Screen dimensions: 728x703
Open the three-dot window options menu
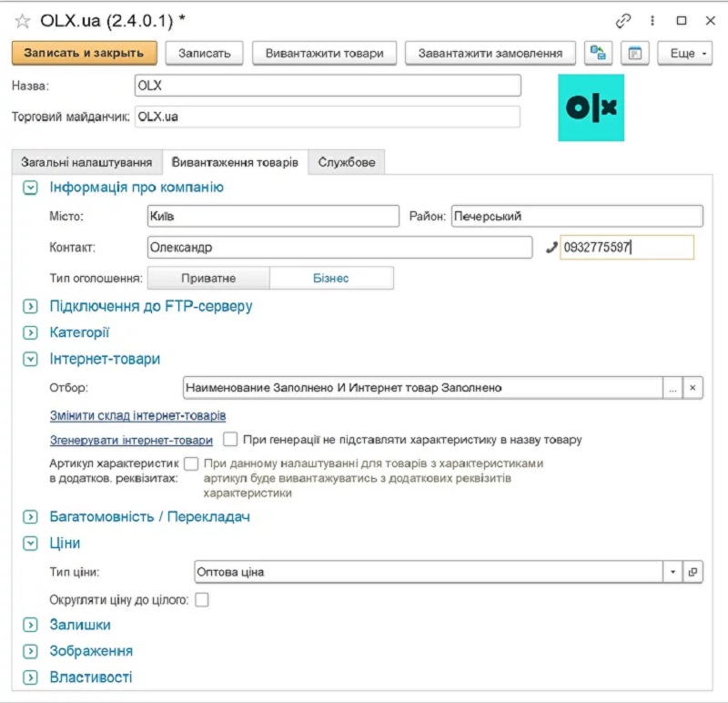point(652,21)
